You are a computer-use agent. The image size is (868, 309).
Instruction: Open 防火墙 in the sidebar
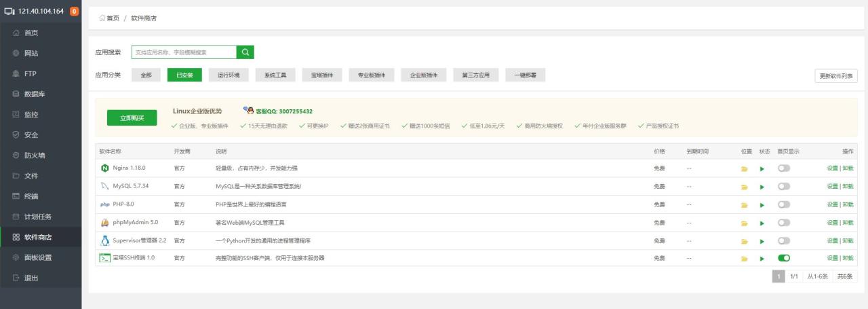(x=41, y=155)
